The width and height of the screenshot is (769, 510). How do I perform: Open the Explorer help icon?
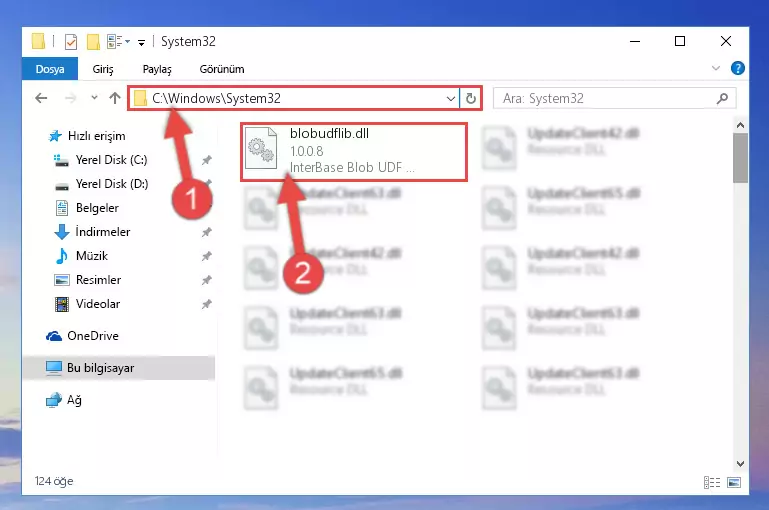737,68
